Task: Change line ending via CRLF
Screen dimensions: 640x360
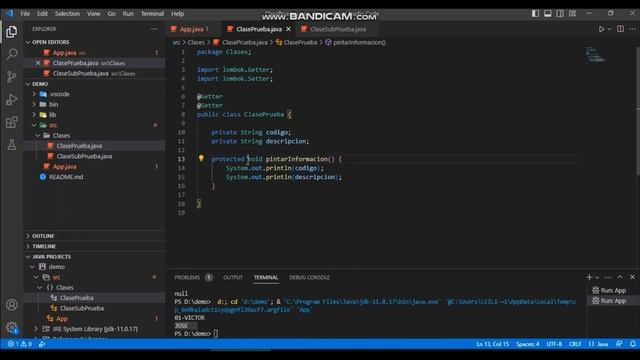Action: (x=575, y=344)
